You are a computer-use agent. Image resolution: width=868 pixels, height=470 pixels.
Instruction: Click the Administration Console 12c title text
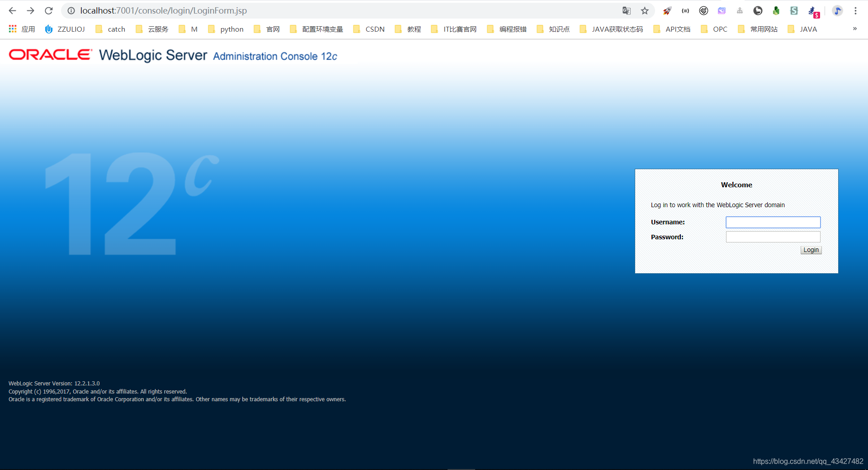(275, 57)
